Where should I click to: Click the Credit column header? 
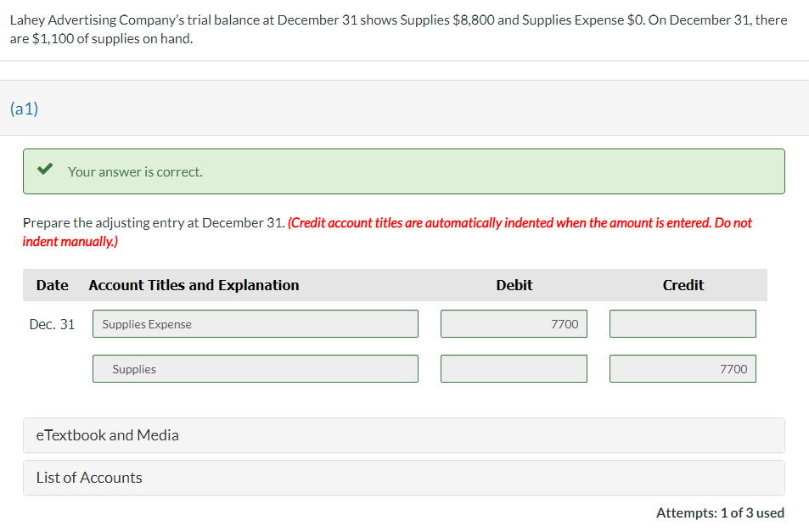[x=683, y=285]
